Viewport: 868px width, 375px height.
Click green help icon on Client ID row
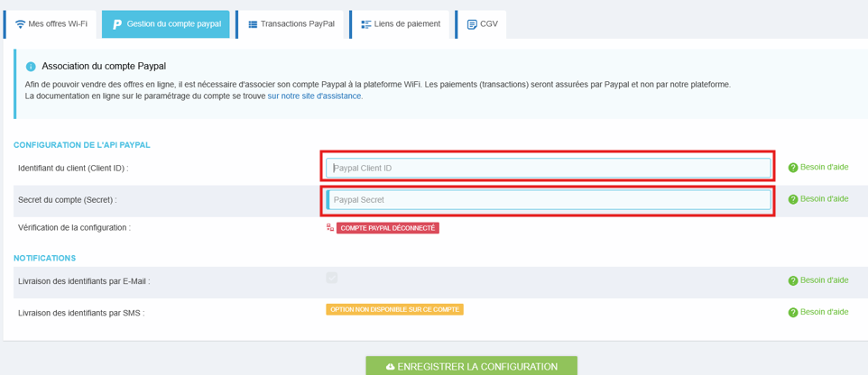pyautogui.click(x=793, y=168)
